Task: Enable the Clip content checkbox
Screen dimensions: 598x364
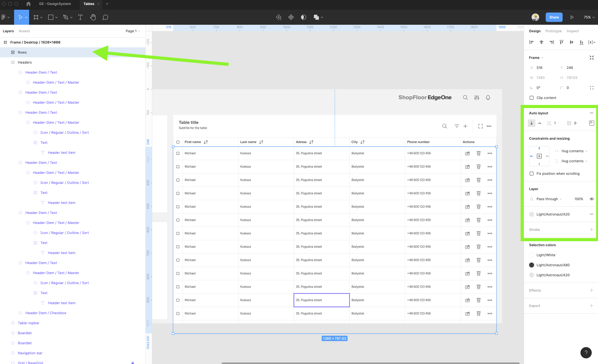Action: [532, 98]
